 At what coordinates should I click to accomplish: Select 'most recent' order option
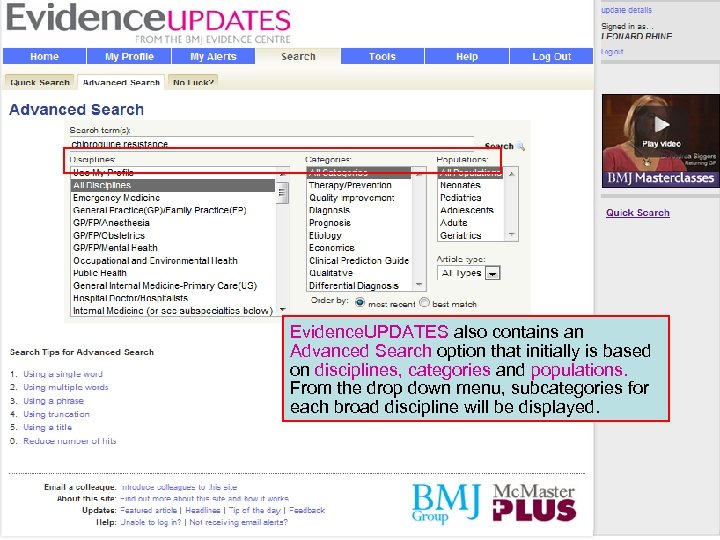tap(360, 303)
